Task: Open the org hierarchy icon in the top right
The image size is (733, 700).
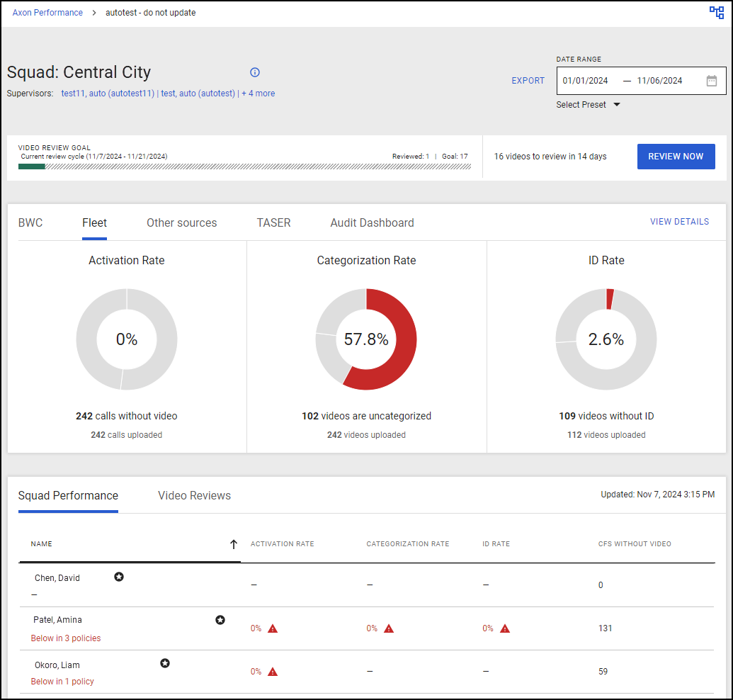Action: pyautogui.click(x=717, y=12)
